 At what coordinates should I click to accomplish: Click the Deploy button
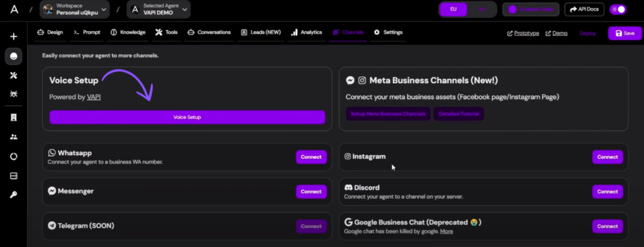coord(588,33)
